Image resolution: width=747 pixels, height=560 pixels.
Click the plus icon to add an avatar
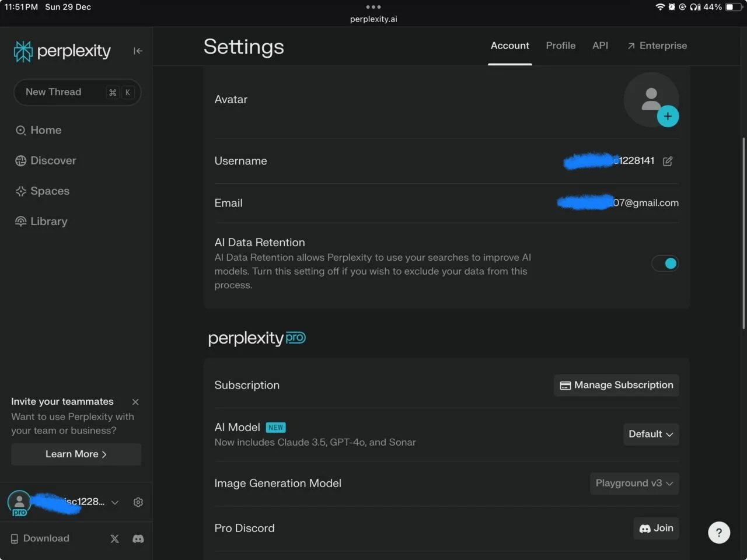[668, 116]
